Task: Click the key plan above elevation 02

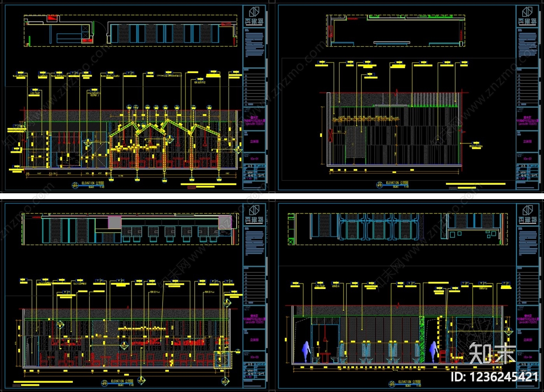Action: 396,30
